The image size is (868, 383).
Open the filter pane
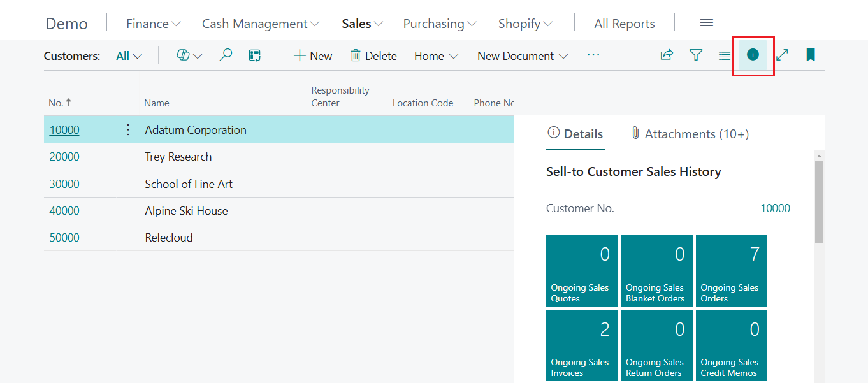695,55
